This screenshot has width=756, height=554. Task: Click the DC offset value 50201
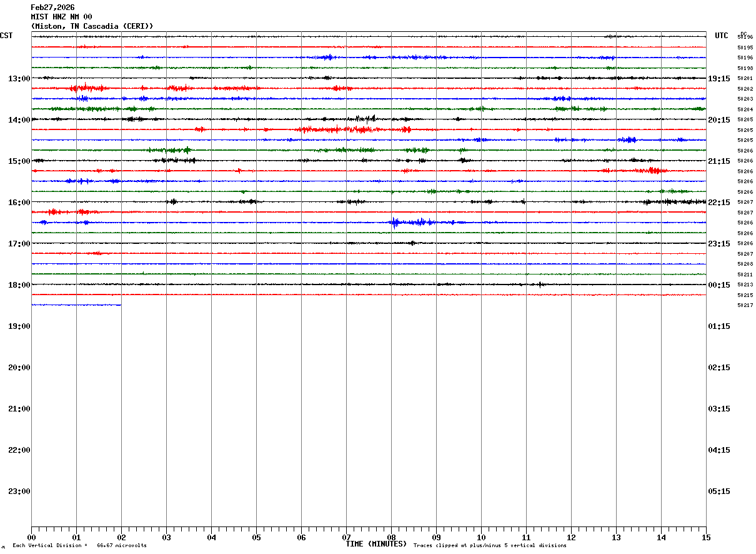tap(745, 78)
